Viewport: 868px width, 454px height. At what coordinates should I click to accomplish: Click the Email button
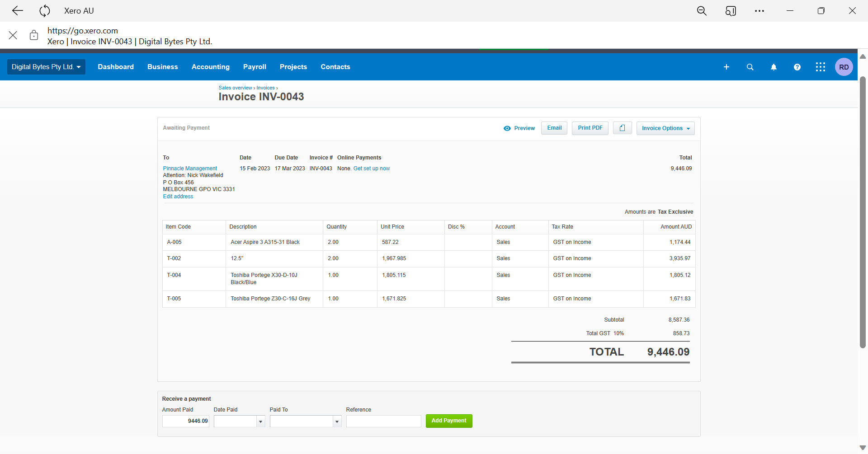point(554,128)
